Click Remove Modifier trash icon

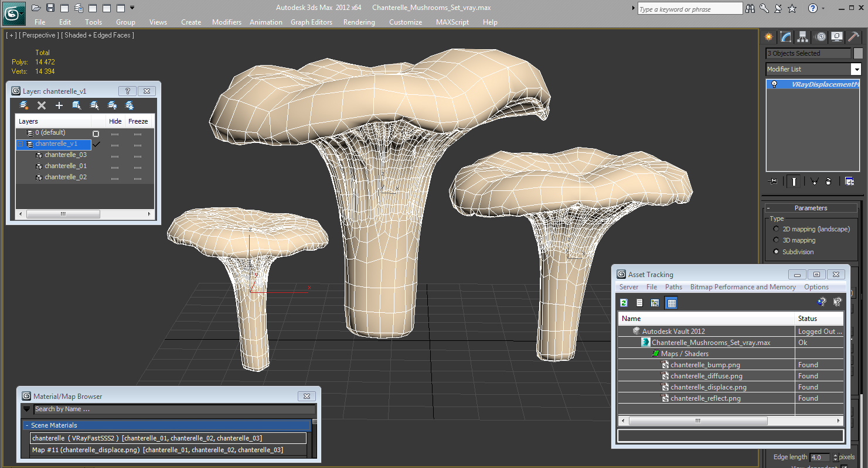pyautogui.click(x=828, y=182)
